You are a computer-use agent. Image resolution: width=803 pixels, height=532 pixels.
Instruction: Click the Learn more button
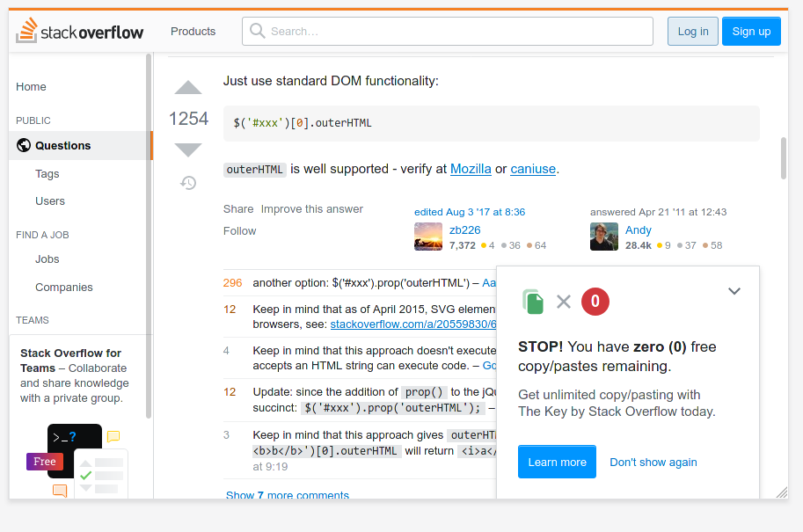[x=557, y=462]
